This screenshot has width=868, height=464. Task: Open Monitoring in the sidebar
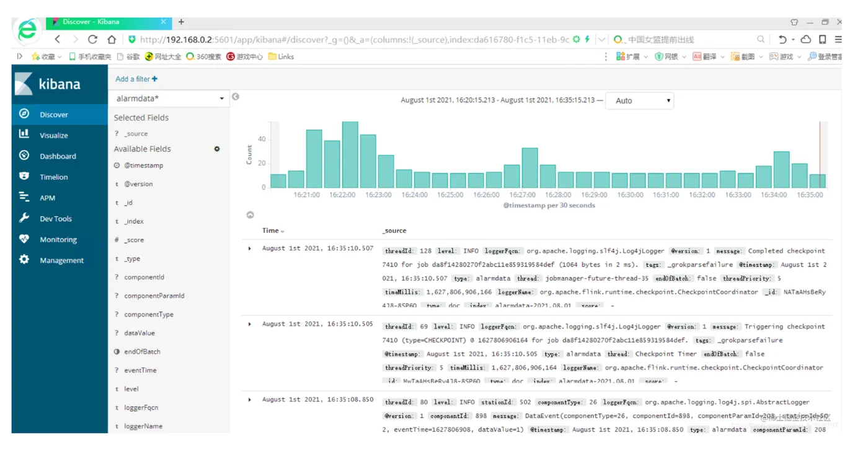point(60,240)
